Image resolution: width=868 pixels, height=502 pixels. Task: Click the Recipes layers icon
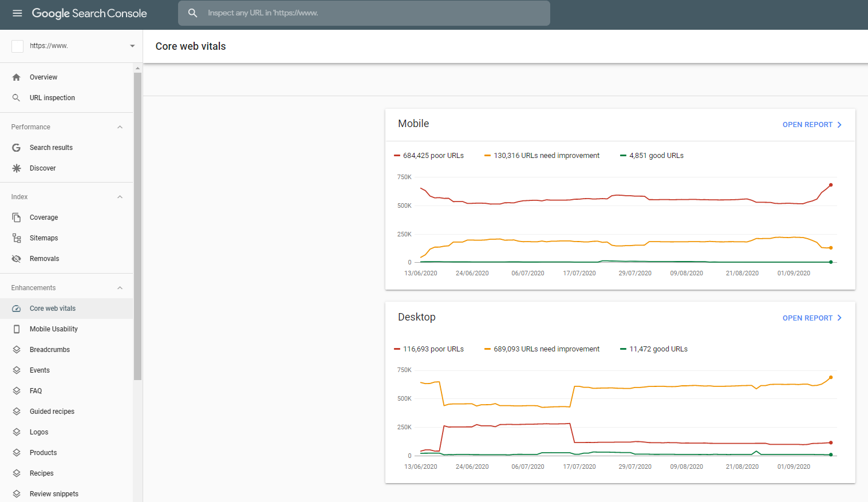pos(17,473)
